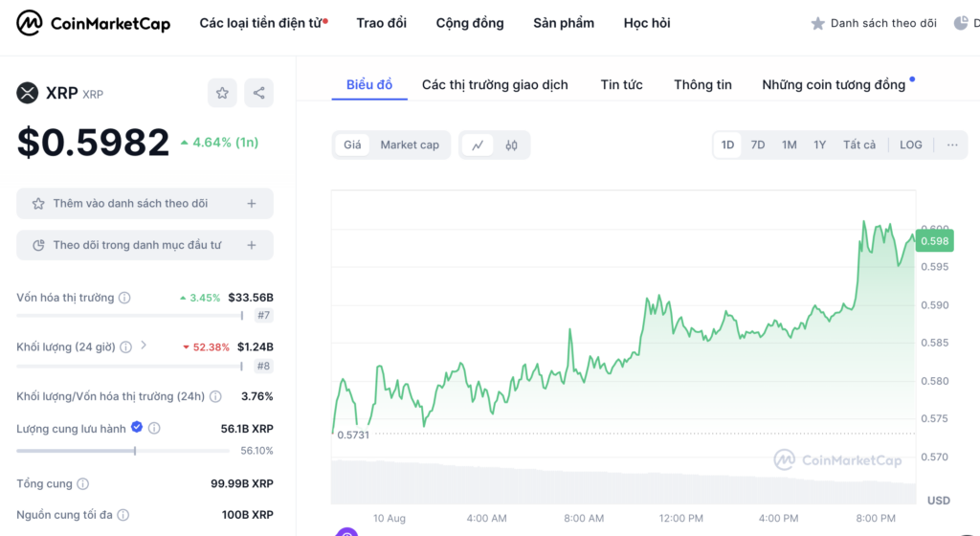Click the $0.5982 price value

93,142
